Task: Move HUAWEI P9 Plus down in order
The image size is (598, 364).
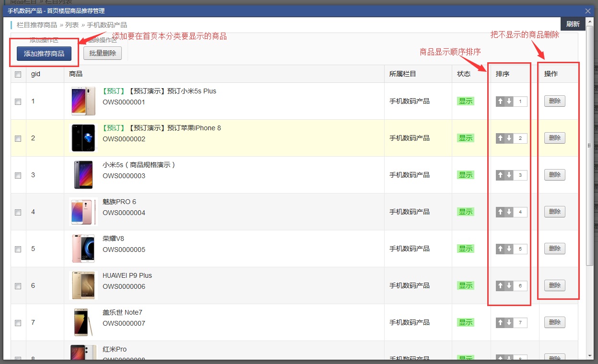Action: (509, 286)
